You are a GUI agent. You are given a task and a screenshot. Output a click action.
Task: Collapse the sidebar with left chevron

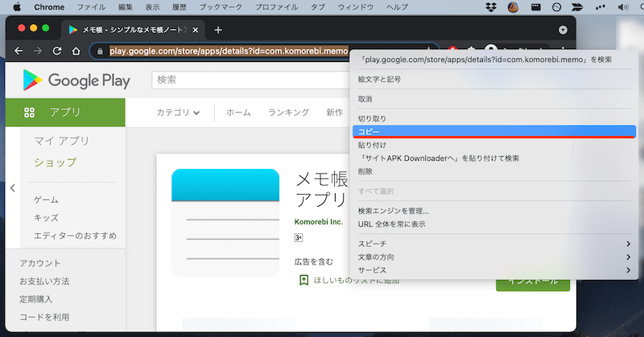click(13, 188)
